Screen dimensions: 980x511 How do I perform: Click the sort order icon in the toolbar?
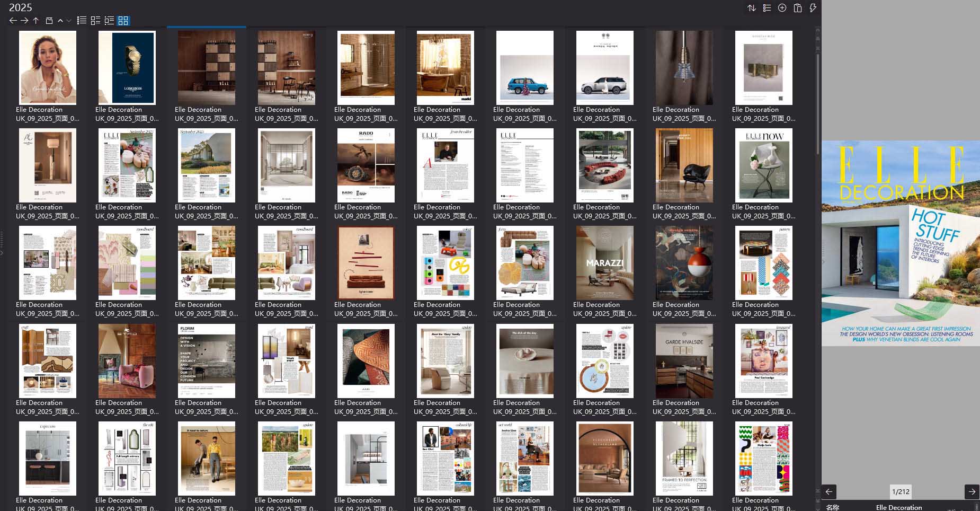tap(751, 8)
